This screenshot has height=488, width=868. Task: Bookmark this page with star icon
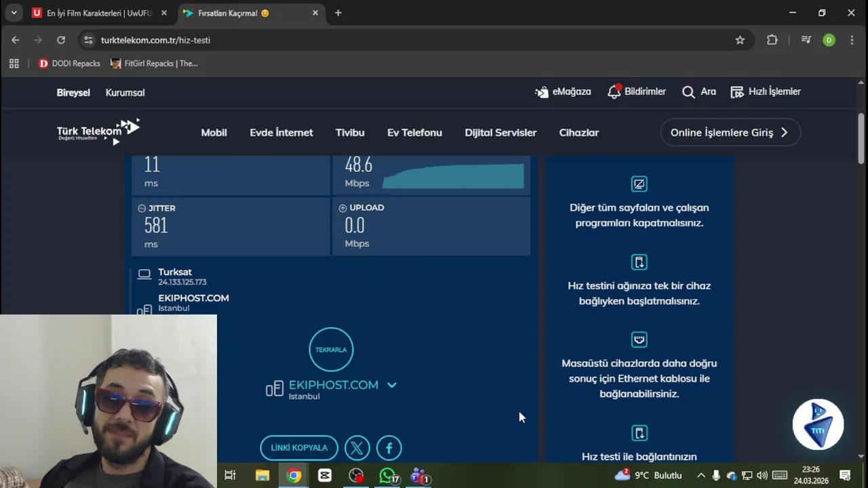[740, 40]
